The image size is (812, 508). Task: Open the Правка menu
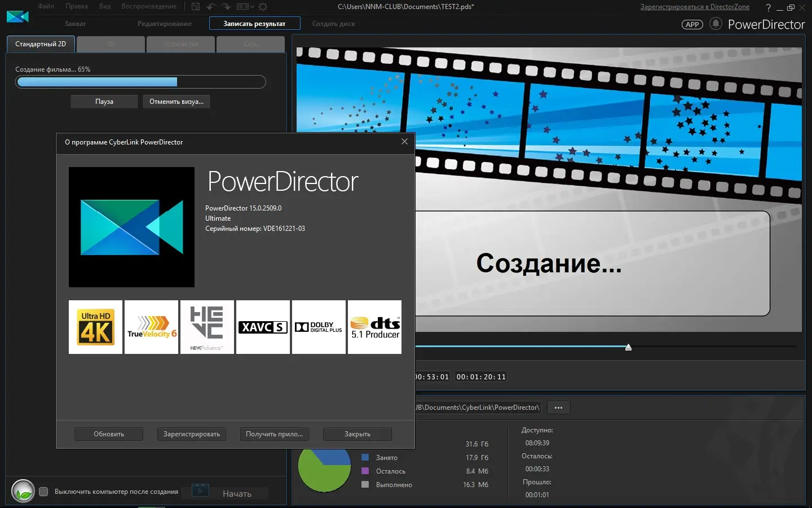[77, 6]
